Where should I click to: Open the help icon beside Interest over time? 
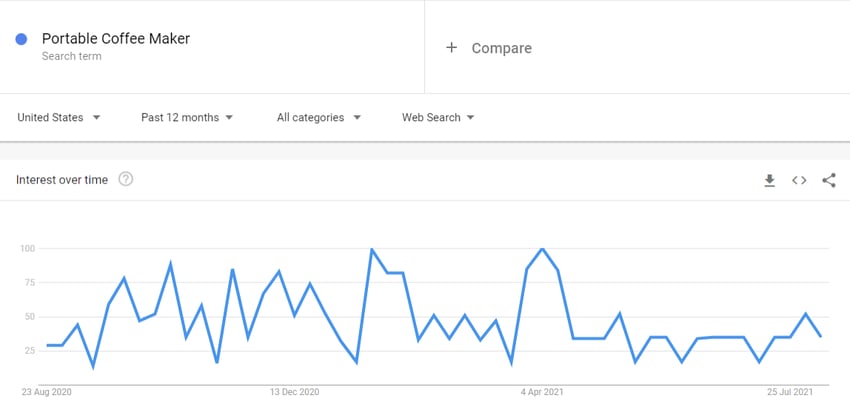126,179
